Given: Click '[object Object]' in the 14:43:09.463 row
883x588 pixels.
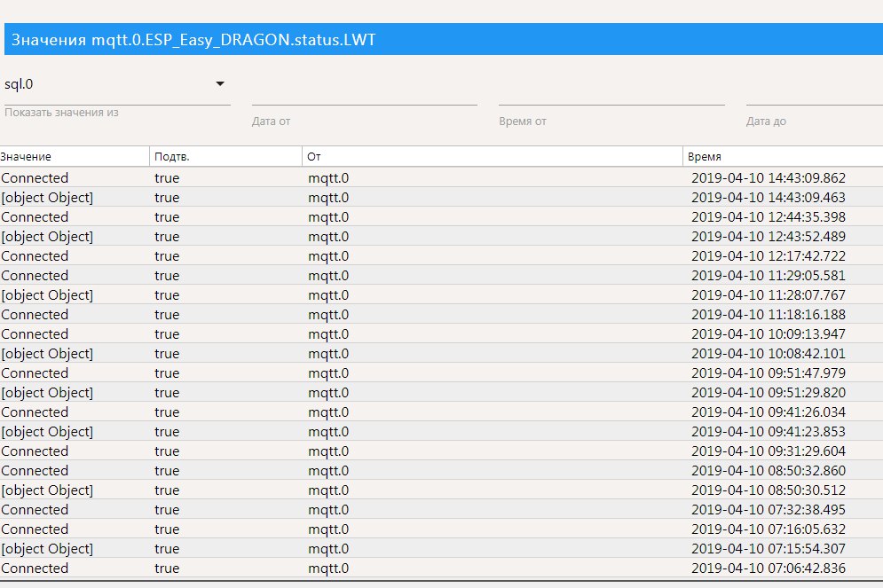Looking at the screenshot, I should 47,198.
